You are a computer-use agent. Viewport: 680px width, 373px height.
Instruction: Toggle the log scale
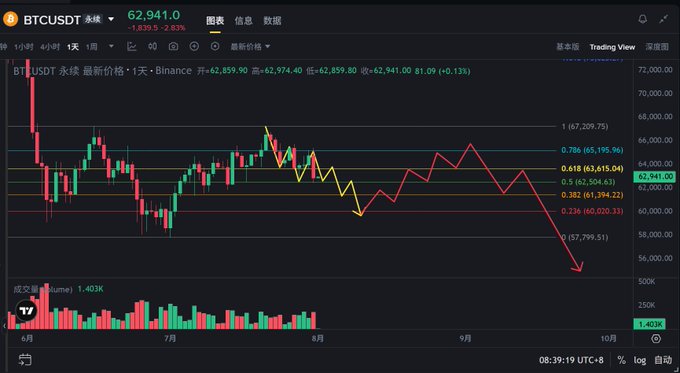[640, 360]
